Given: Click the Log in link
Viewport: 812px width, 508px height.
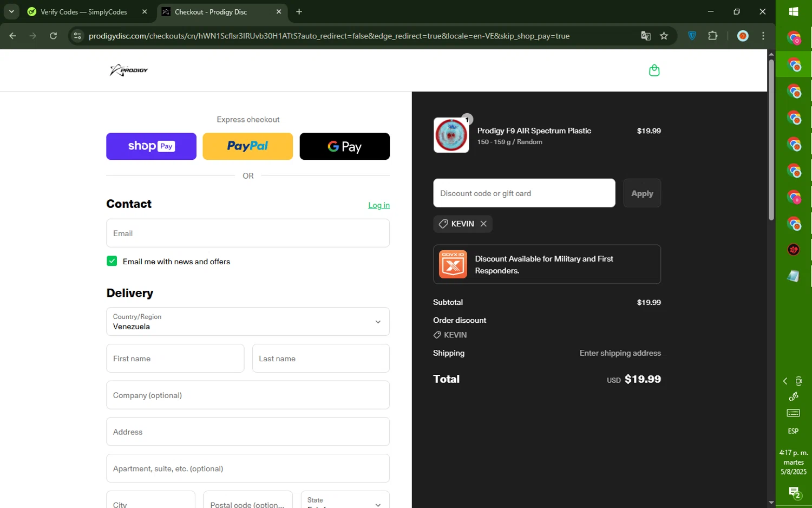Looking at the screenshot, I should 379,205.
